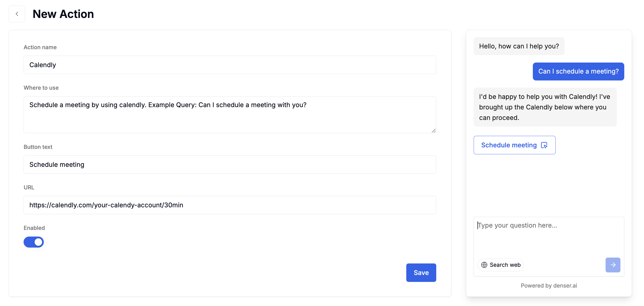Click the Button text input field
The height and width of the screenshot is (306, 644).
230,165
